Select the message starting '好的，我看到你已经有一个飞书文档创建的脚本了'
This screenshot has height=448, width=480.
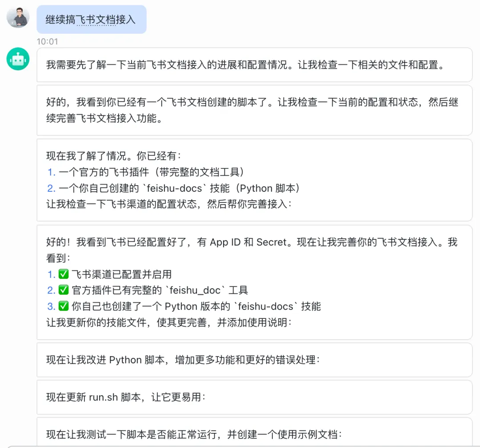[254, 110]
